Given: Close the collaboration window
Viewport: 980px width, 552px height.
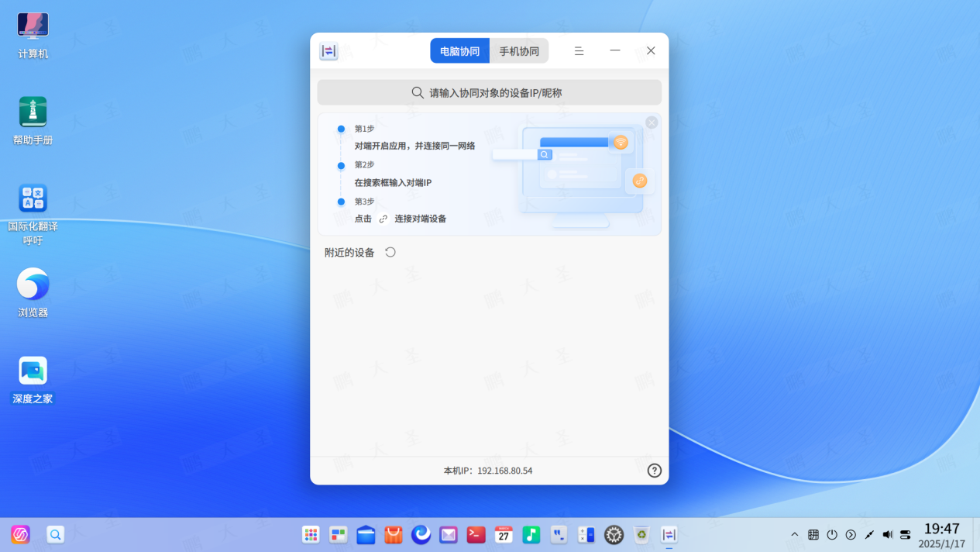Looking at the screenshot, I should click(x=651, y=50).
